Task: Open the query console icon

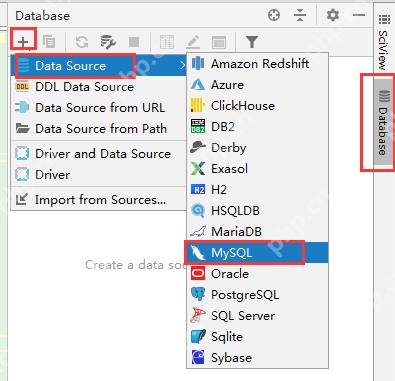Action: [219, 42]
